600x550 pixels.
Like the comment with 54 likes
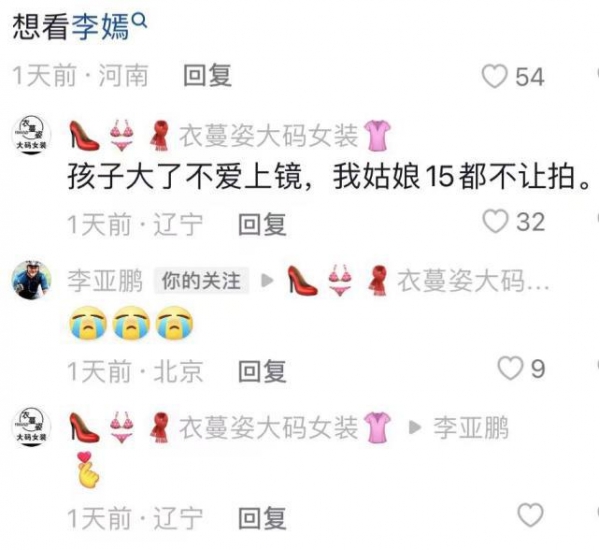(495, 76)
